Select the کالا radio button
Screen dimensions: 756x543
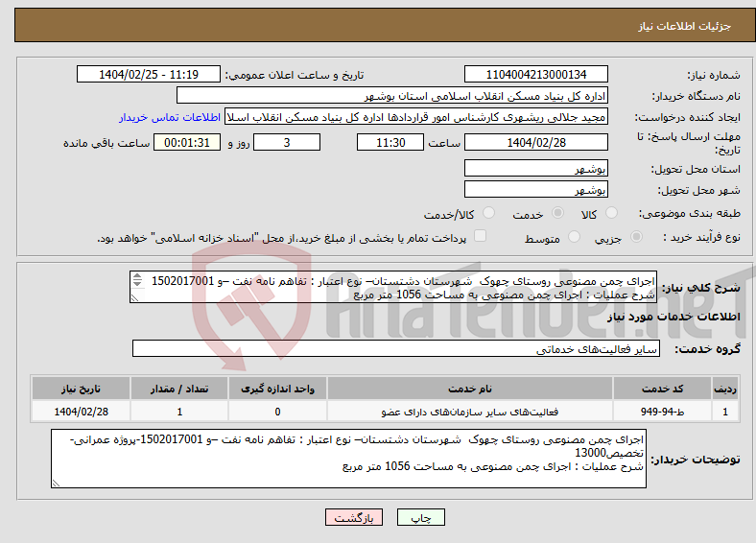[611, 213]
